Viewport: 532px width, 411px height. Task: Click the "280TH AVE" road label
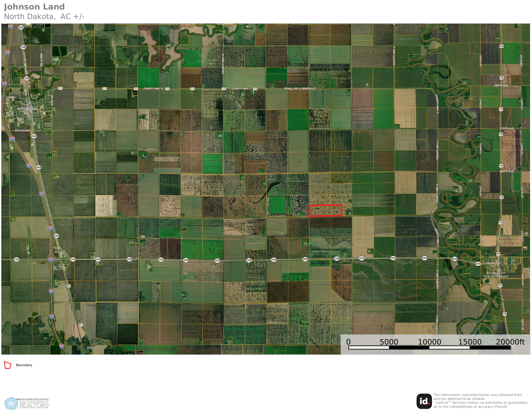pos(501,85)
